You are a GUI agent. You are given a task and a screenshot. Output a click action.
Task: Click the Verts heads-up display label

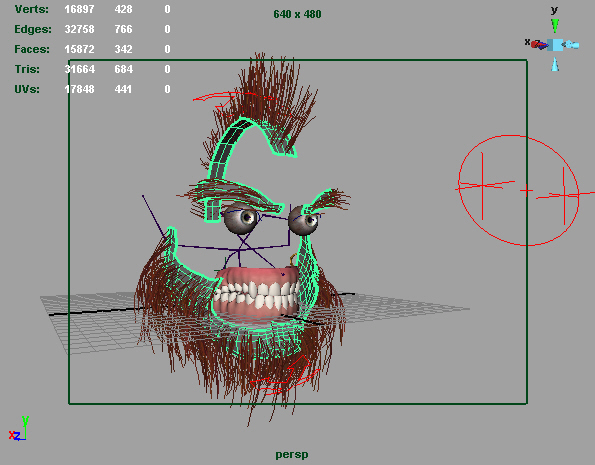tap(31, 9)
